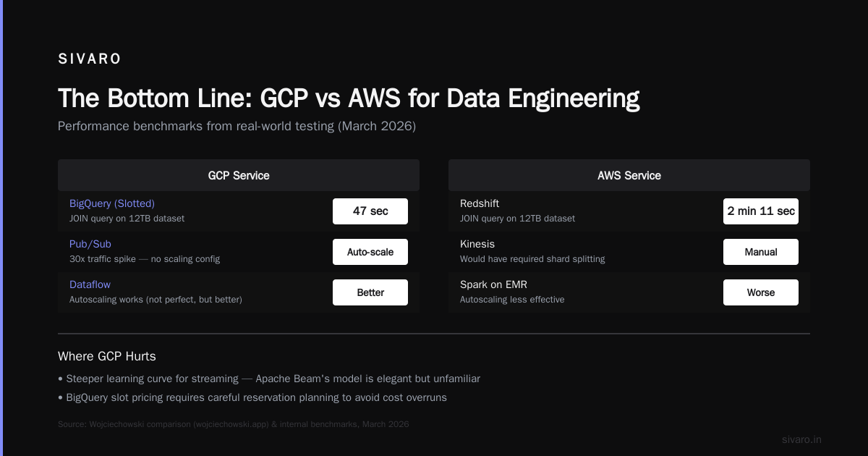The image size is (868, 456).
Task: Click the 2 min 11 sec badge
Action: pyautogui.click(x=761, y=211)
